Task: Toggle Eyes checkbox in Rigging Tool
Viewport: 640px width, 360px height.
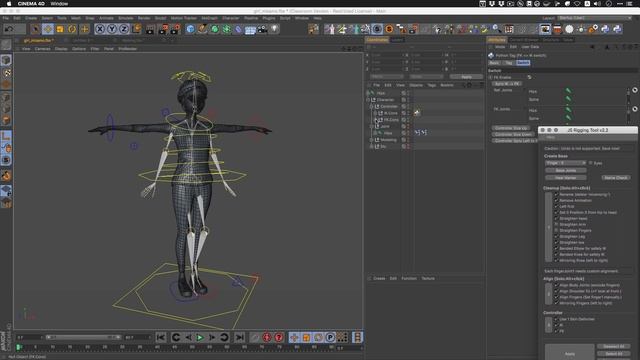Action: 591,163
